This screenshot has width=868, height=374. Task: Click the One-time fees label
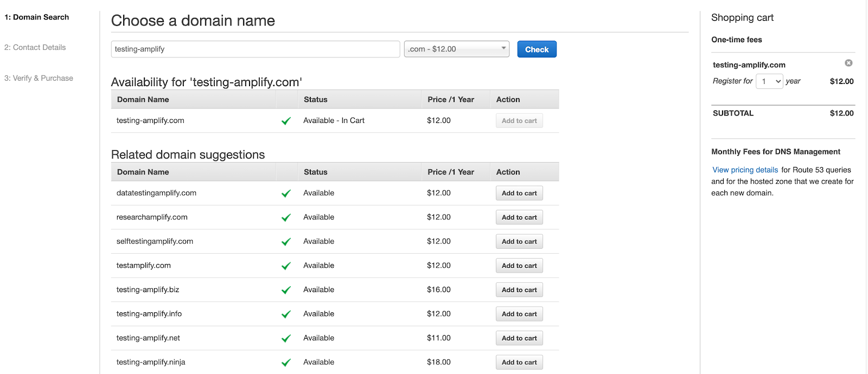pos(737,40)
